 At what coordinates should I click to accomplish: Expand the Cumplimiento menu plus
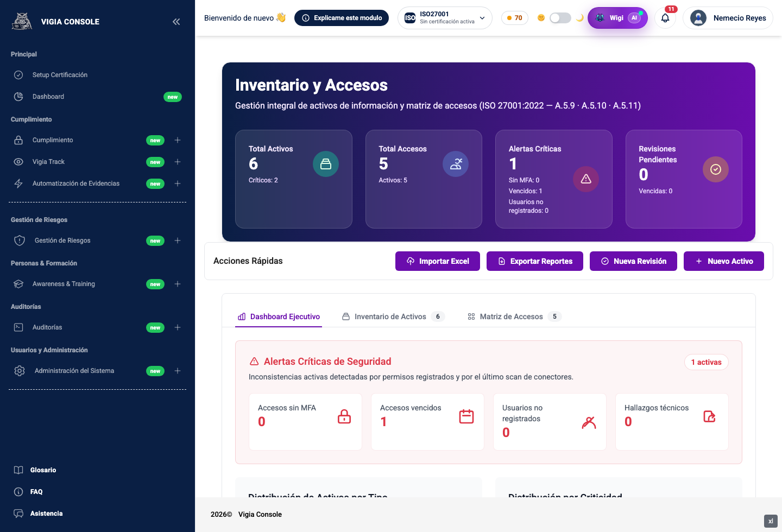[178, 140]
